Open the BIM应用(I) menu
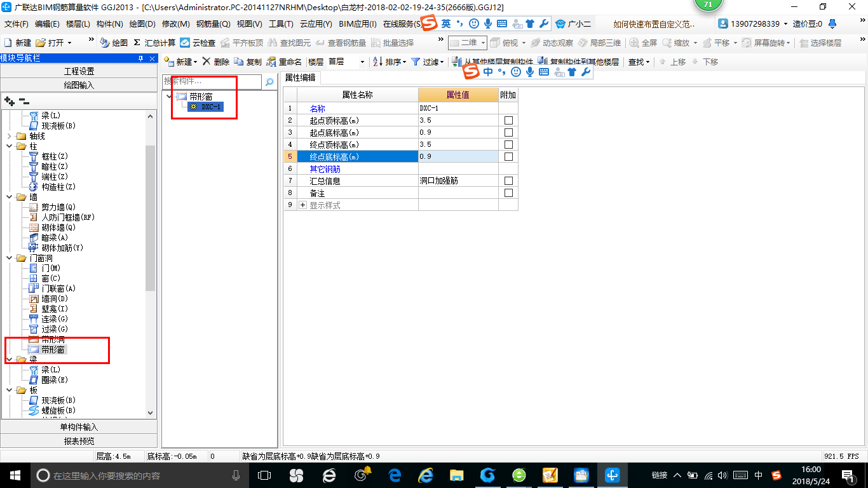 tap(358, 24)
